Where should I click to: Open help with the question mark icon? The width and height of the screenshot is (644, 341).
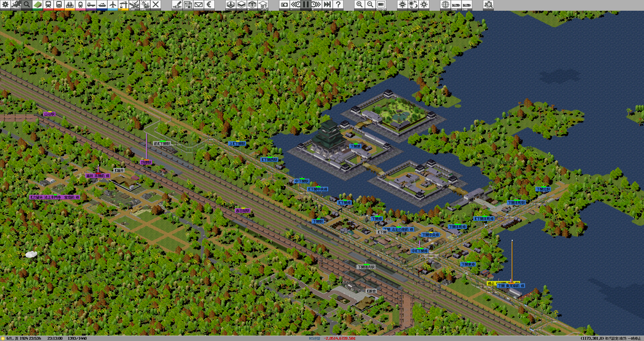click(x=338, y=5)
